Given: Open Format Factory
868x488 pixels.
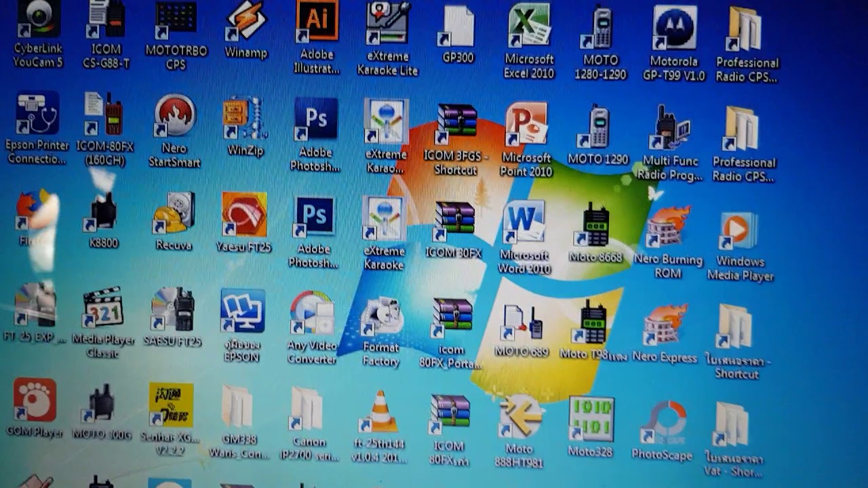Looking at the screenshot, I should 381,331.
